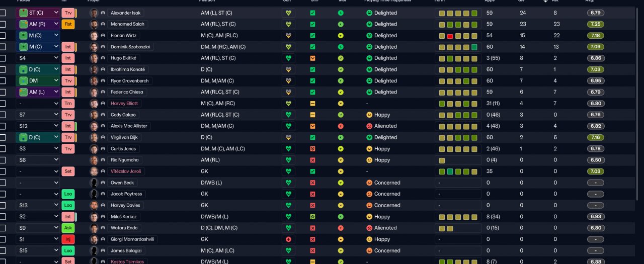
Task: Tick the checkbox for Alexander Isak's row
Action: pyautogui.click(x=3, y=13)
